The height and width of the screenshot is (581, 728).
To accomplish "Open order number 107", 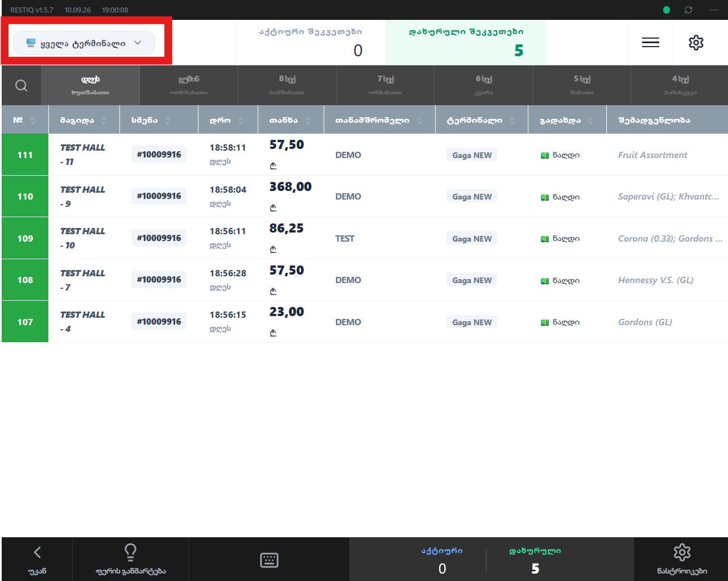I will (25, 322).
